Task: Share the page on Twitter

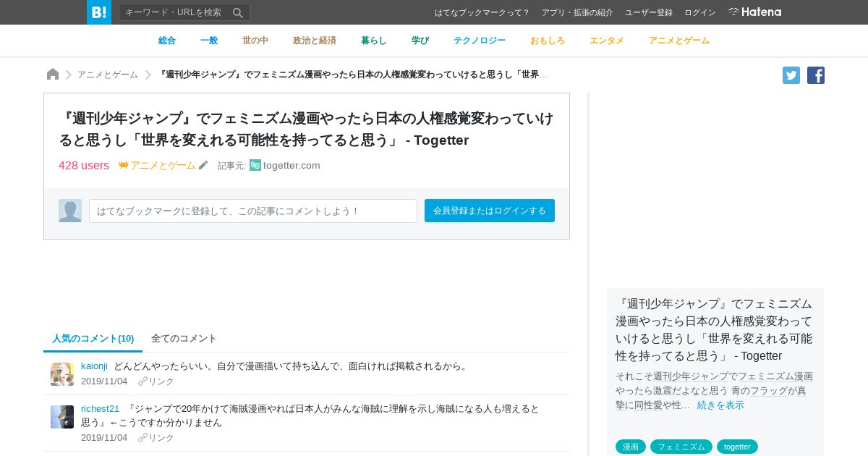Action: (x=791, y=75)
